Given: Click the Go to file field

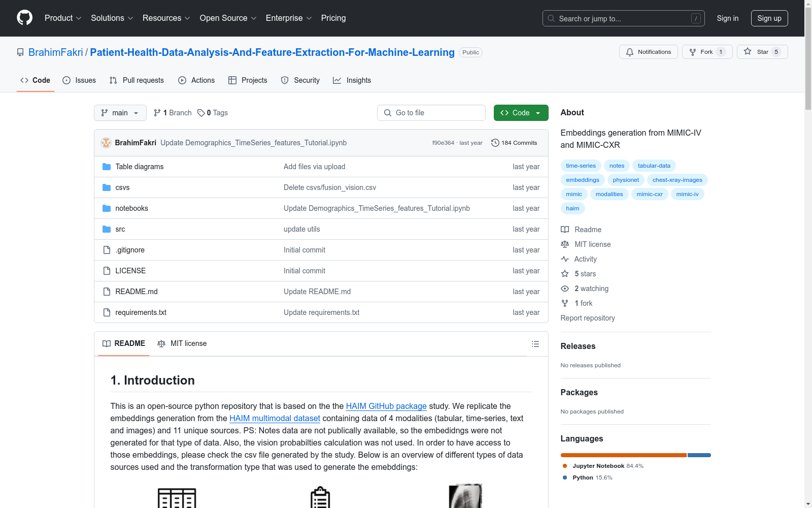Looking at the screenshot, I should tap(431, 113).
